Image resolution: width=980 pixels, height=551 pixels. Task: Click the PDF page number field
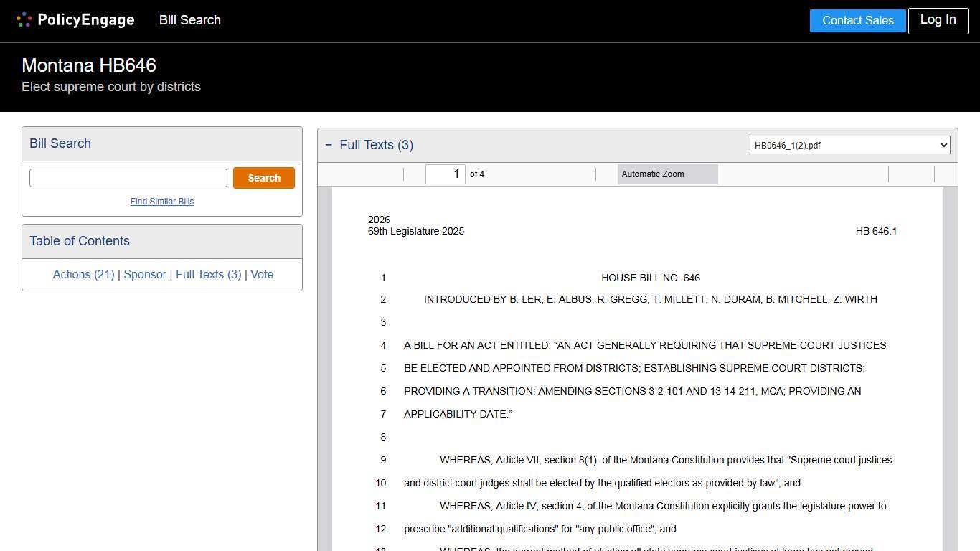coord(445,174)
